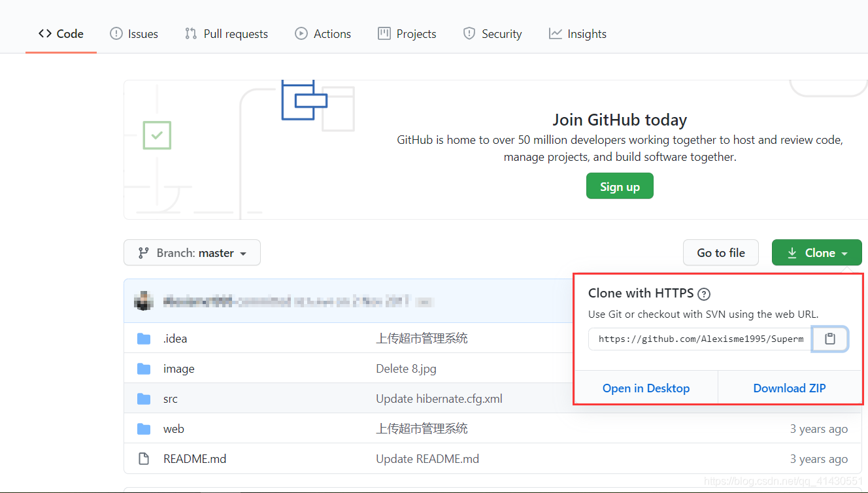The width and height of the screenshot is (868, 493).
Task: Click the web row '3 years ago' timestamp
Action: pyautogui.click(x=819, y=429)
